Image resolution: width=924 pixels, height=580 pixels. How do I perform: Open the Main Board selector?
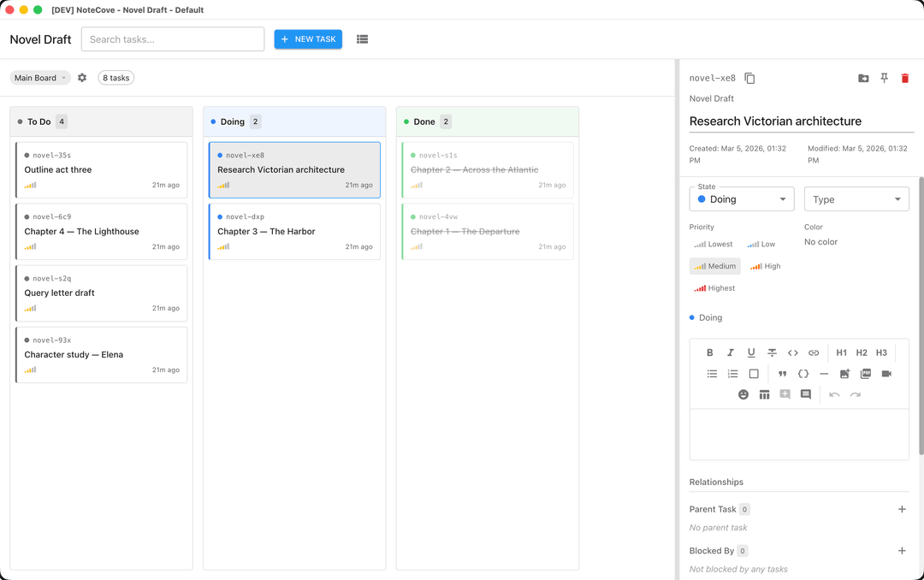tap(39, 77)
